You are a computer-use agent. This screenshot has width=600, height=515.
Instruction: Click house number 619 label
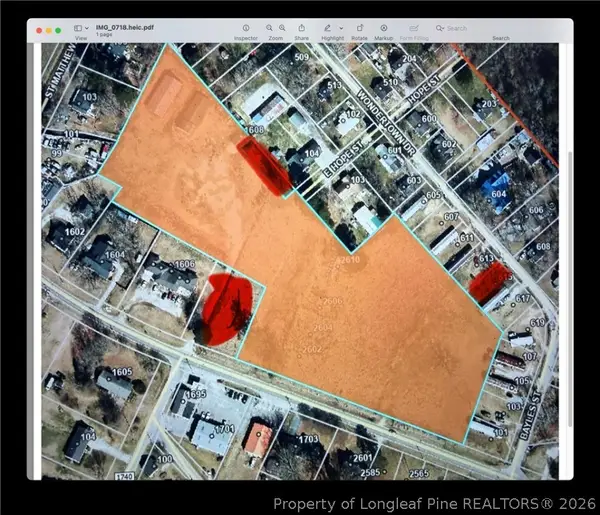(537, 323)
